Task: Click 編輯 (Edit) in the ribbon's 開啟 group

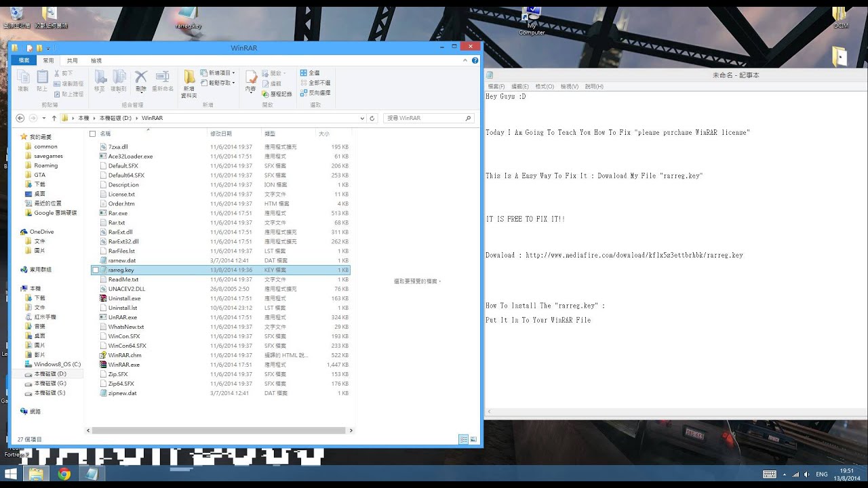Action: [271, 83]
